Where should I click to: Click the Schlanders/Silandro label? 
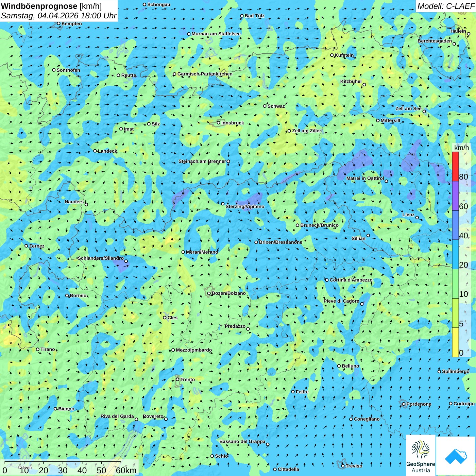pyautogui.click(x=101, y=258)
